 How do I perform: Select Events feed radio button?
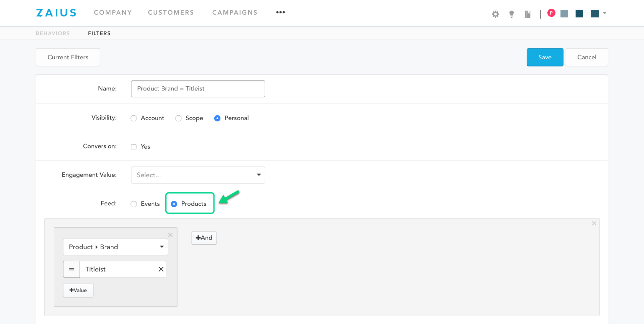[x=134, y=204]
